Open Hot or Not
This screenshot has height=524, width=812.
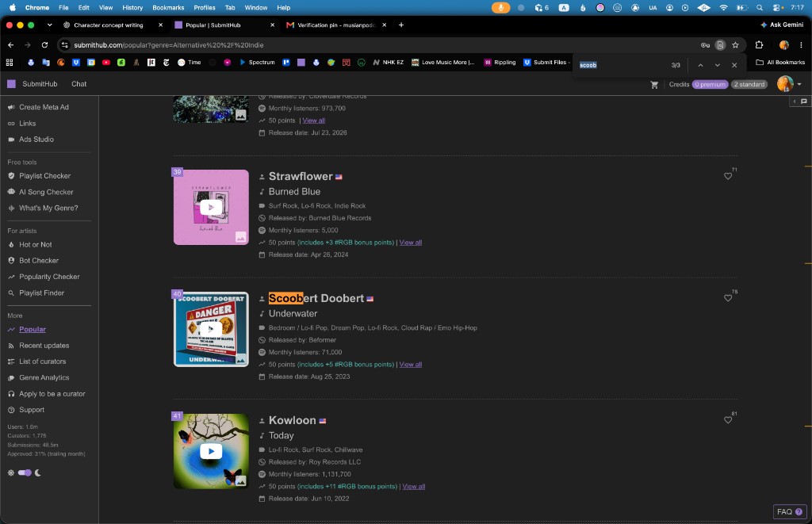point(35,244)
